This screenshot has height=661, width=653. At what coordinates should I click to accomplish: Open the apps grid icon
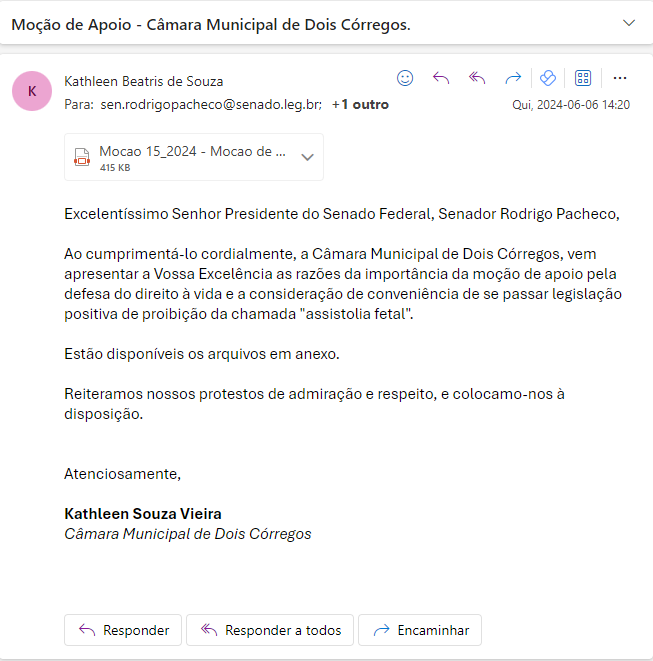(x=583, y=78)
